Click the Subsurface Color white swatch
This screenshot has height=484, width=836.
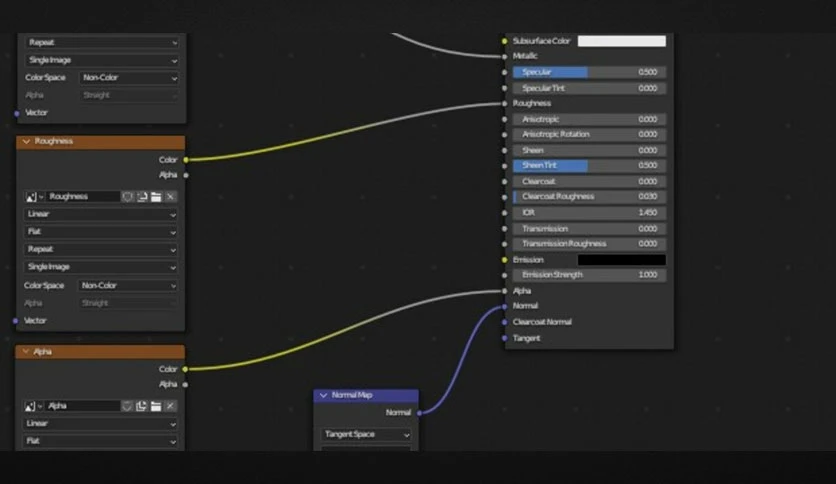(622, 41)
